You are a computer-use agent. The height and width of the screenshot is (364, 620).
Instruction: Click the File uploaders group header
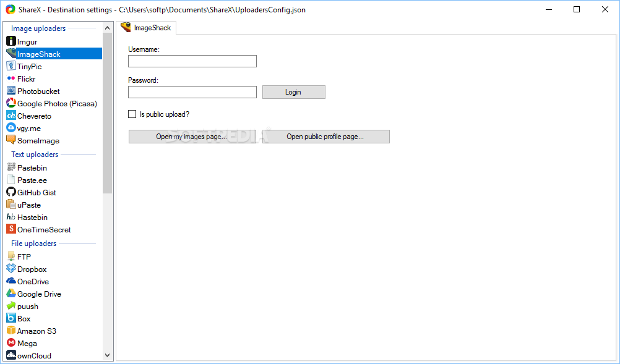(33, 243)
